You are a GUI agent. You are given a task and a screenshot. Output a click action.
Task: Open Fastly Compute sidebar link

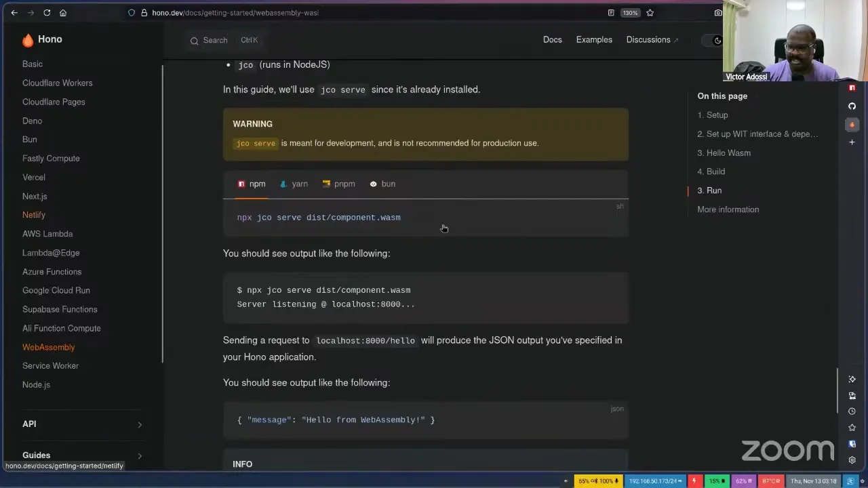click(x=51, y=159)
